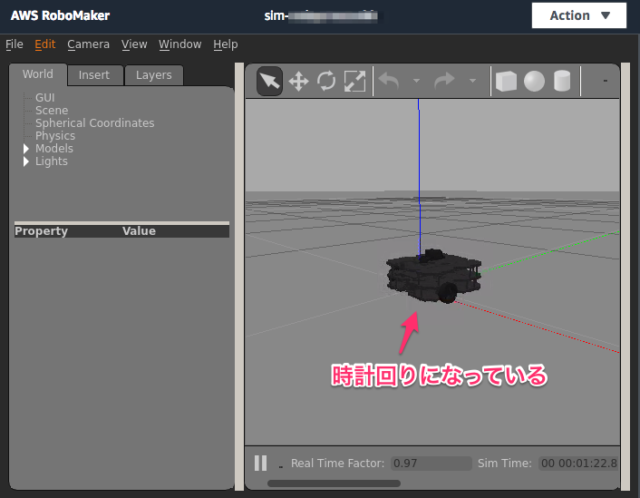640x498 pixels.
Task: Switch to the Insert tab
Action: click(x=94, y=75)
